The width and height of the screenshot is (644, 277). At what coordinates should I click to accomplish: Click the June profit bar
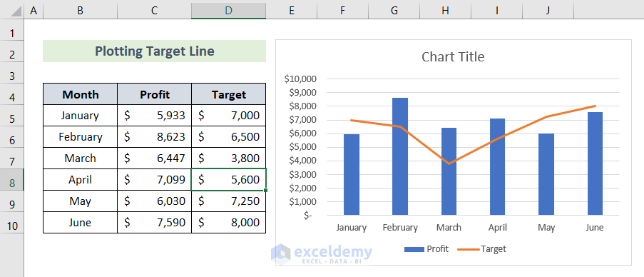[595, 163]
